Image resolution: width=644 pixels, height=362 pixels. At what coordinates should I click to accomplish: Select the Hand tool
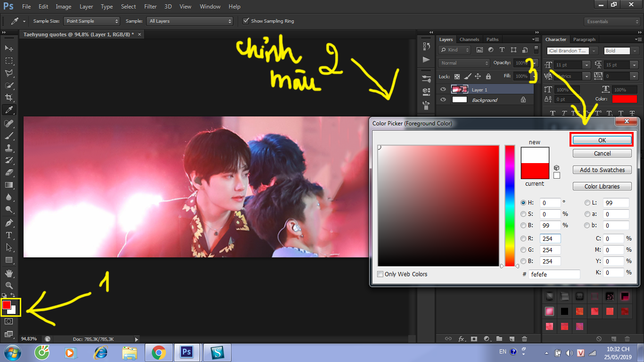click(x=8, y=273)
